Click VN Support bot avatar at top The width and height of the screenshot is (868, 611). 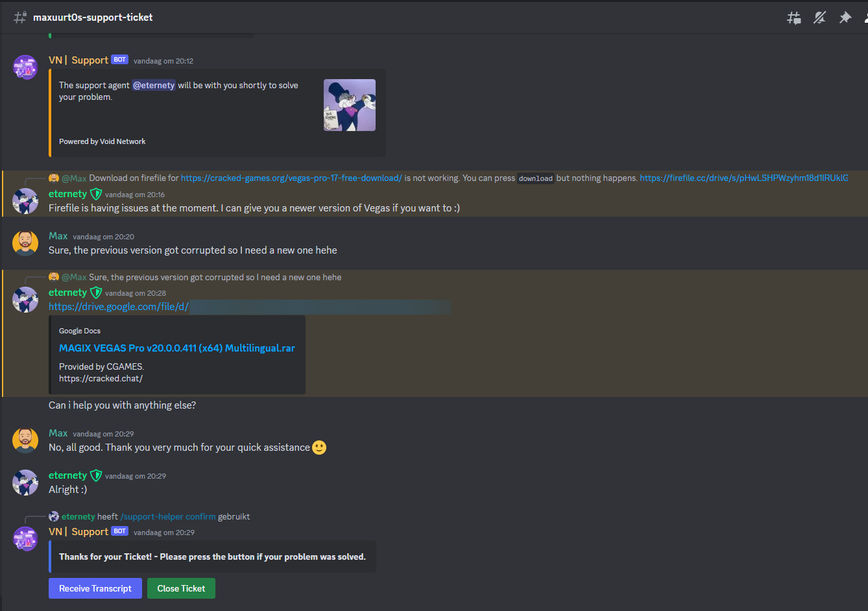[25, 67]
